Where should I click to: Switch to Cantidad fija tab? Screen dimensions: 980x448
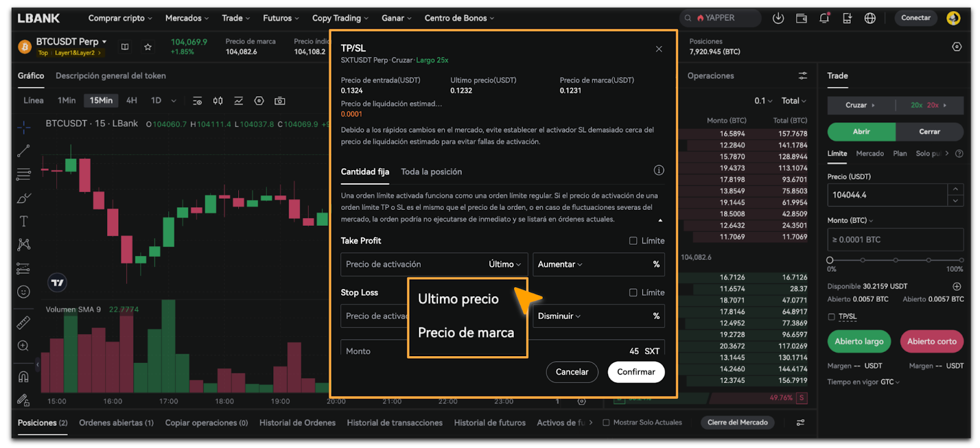coord(365,171)
